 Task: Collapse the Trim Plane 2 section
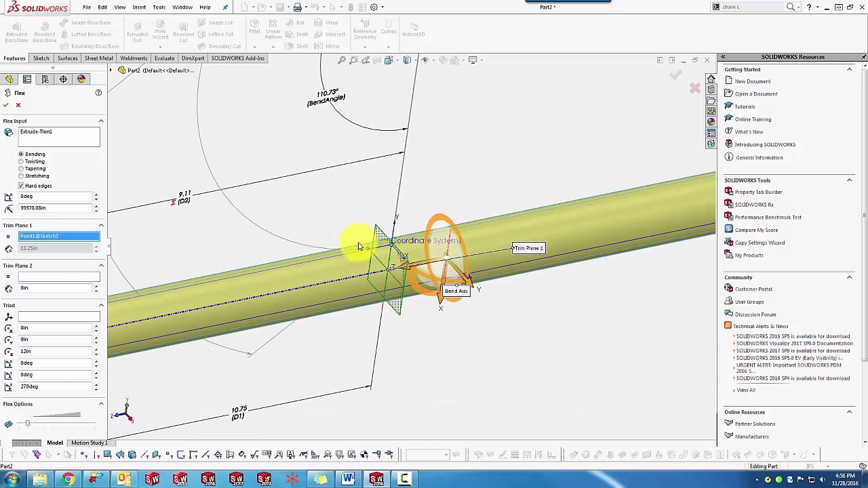[x=101, y=266]
